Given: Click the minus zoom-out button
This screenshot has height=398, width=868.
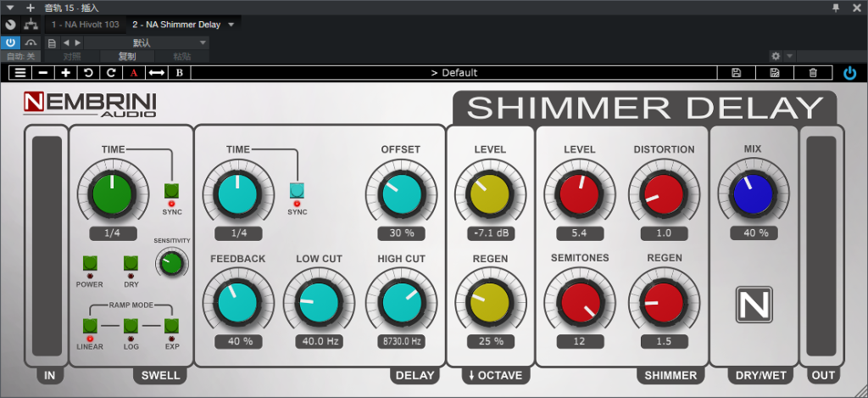Looking at the screenshot, I should coord(43,73).
